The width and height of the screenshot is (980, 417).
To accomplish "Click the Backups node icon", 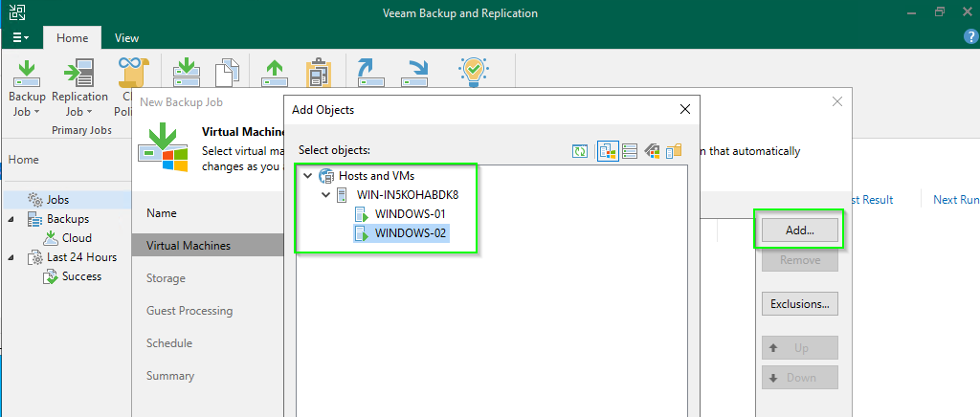I will coord(35,219).
